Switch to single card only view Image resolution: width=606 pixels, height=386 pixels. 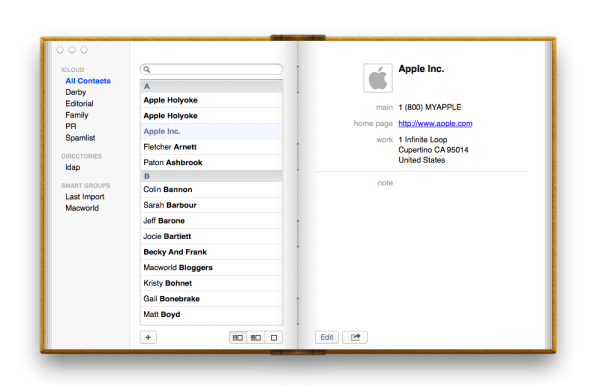[274, 338]
